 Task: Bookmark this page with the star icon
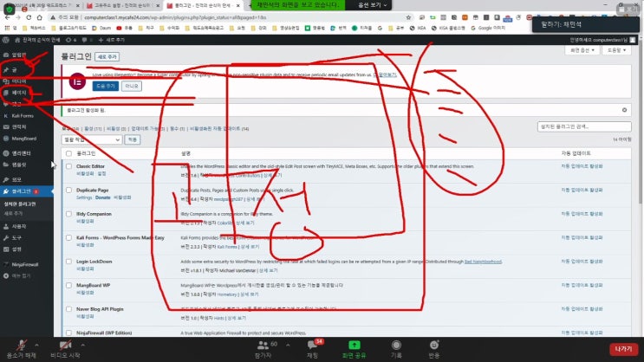408,17
